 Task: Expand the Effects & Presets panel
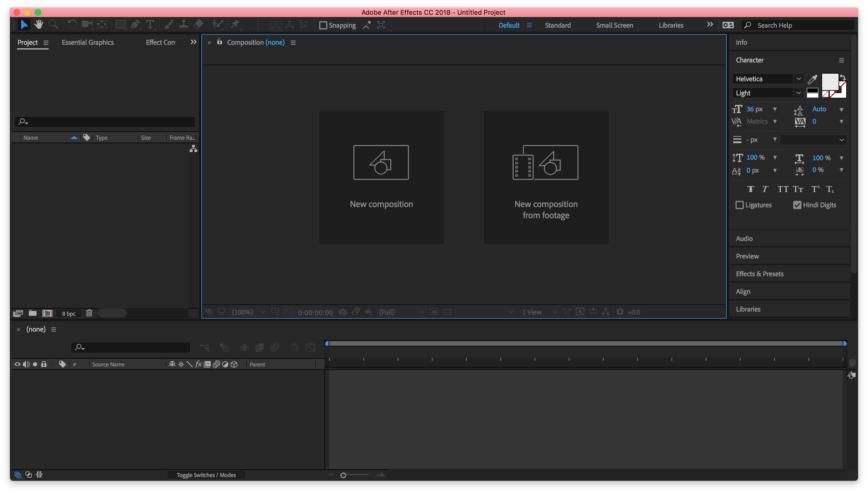[x=760, y=273]
